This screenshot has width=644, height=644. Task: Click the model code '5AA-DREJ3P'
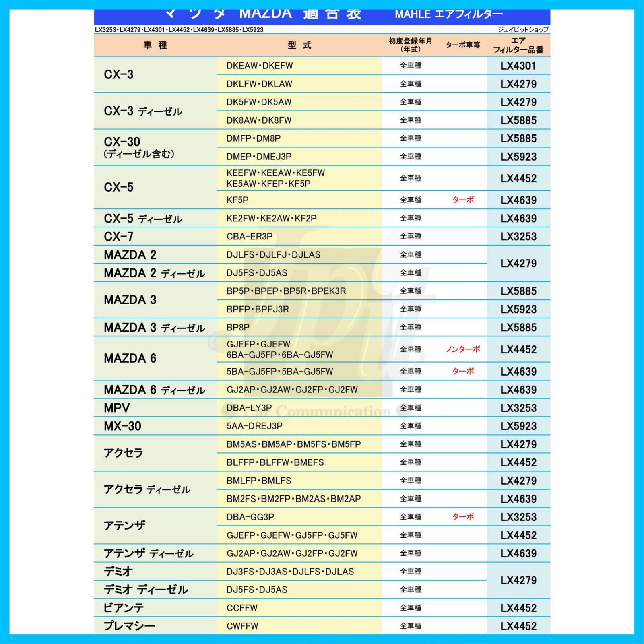254,426
